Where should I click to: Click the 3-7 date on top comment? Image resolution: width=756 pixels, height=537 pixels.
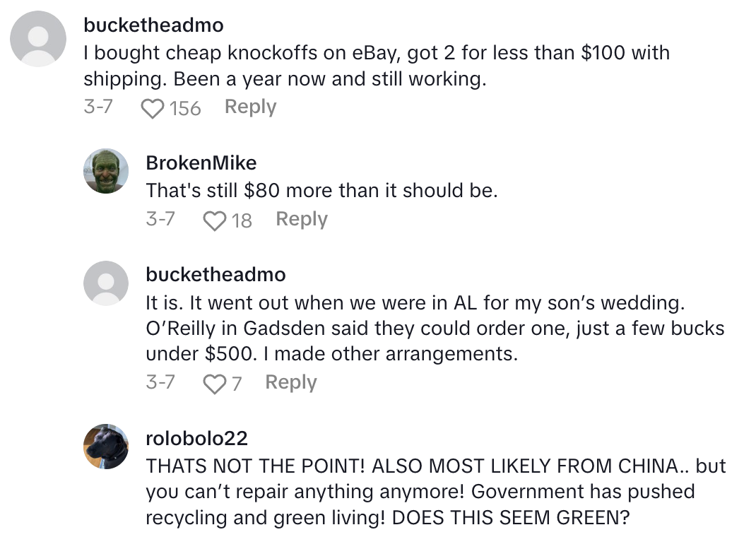coord(98,107)
